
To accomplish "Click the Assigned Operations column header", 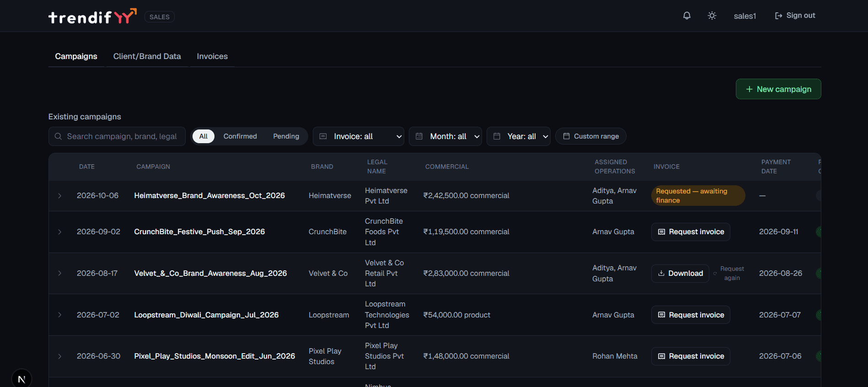I will pyautogui.click(x=615, y=167).
